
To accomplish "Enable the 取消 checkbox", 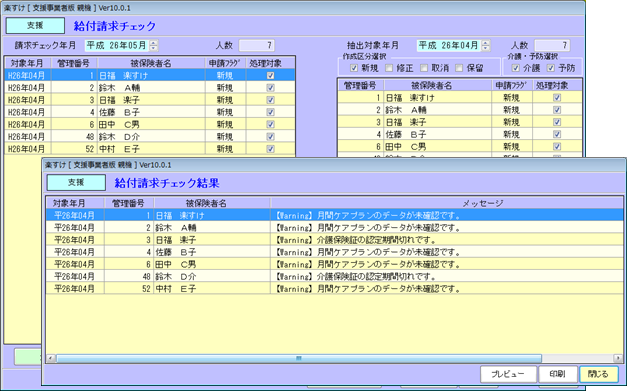I will (x=424, y=68).
